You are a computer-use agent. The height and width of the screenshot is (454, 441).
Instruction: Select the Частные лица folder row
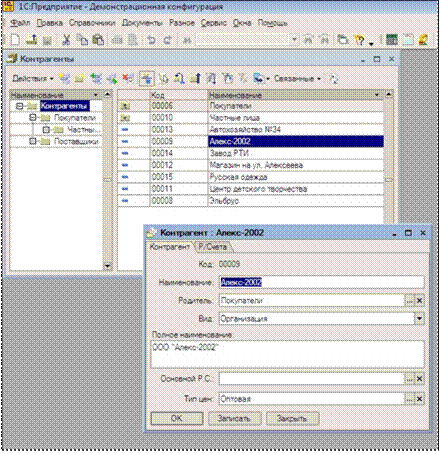click(251, 118)
